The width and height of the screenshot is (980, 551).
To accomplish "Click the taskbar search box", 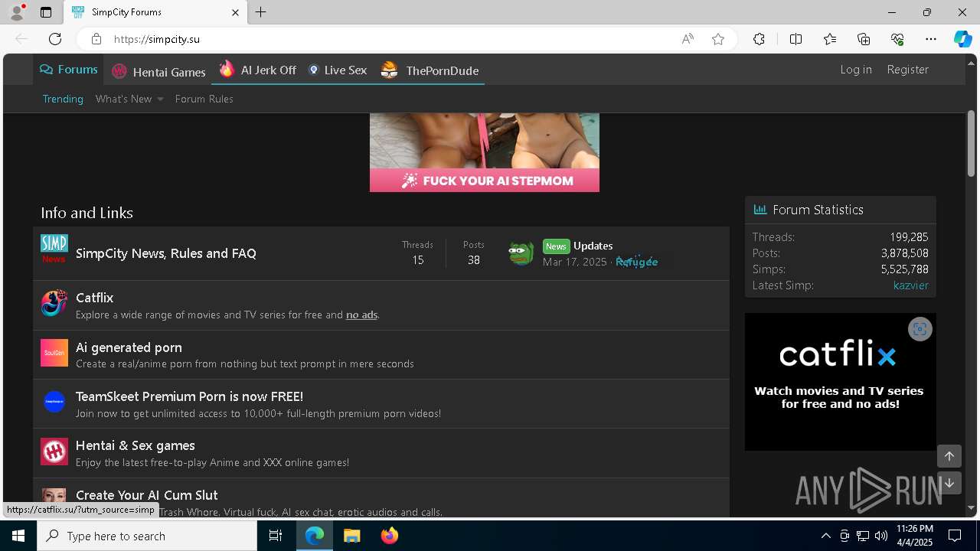I will 147,536.
